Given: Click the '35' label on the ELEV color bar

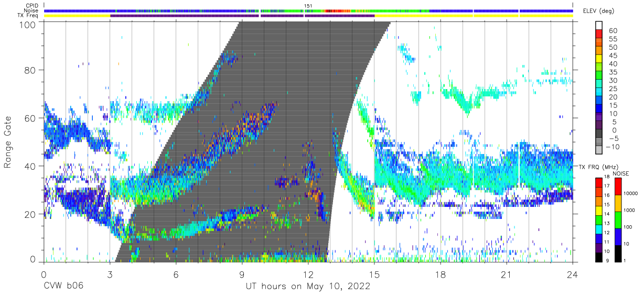Looking at the screenshot, I should [x=613, y=72].
